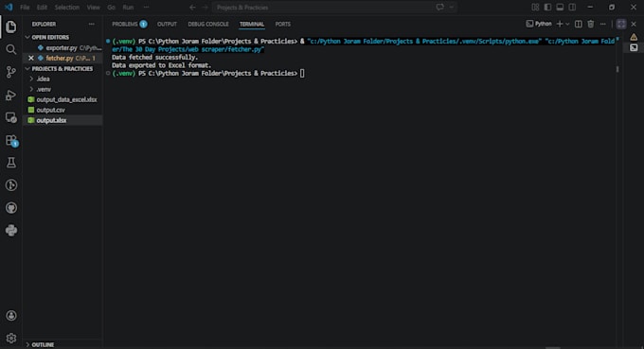Viewport: 644px width, 349px height.
Task: Open the Testing flask view
Action: point(11,163)
